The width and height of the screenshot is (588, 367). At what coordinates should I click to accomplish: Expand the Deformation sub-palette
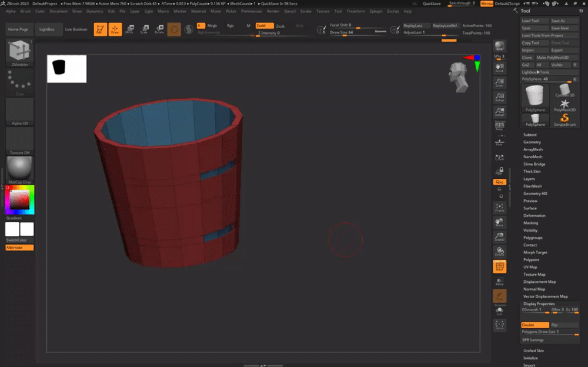534,216
